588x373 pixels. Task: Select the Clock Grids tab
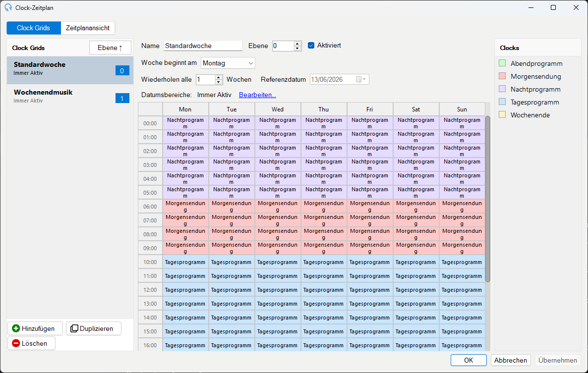tap(33, 28)
